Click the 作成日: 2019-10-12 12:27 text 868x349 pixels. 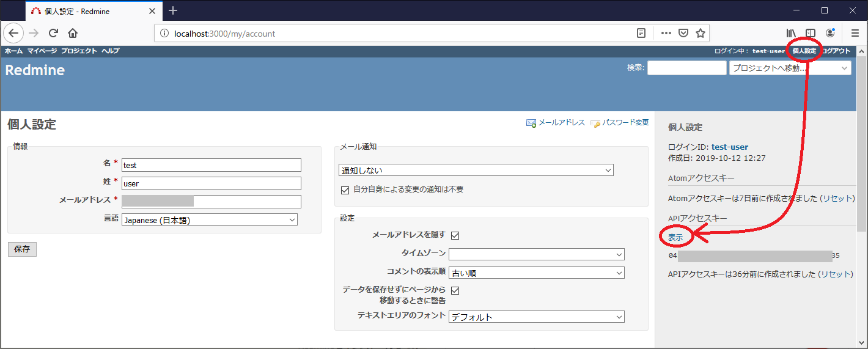click(x=717, y=158)
